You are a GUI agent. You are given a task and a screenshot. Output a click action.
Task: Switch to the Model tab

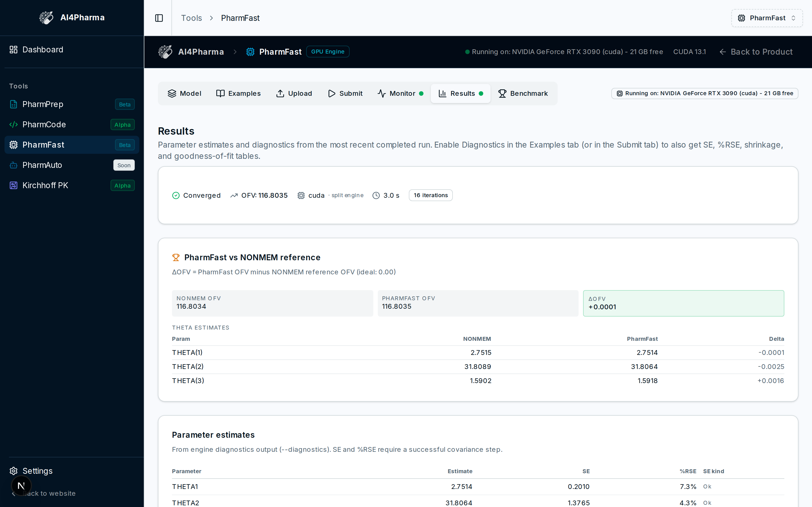[184, 94]
